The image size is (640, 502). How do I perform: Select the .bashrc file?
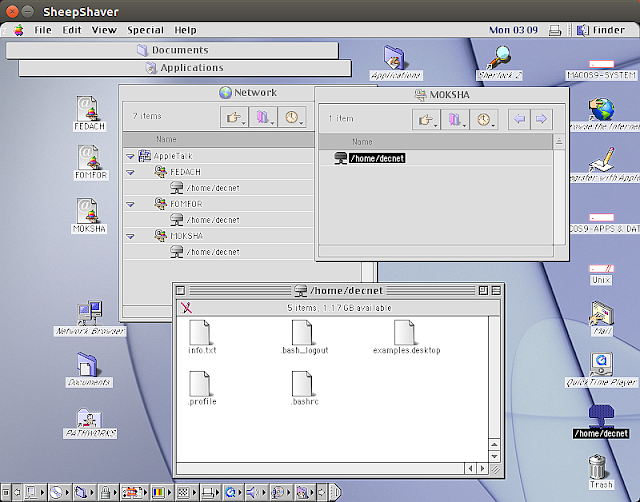304,388
